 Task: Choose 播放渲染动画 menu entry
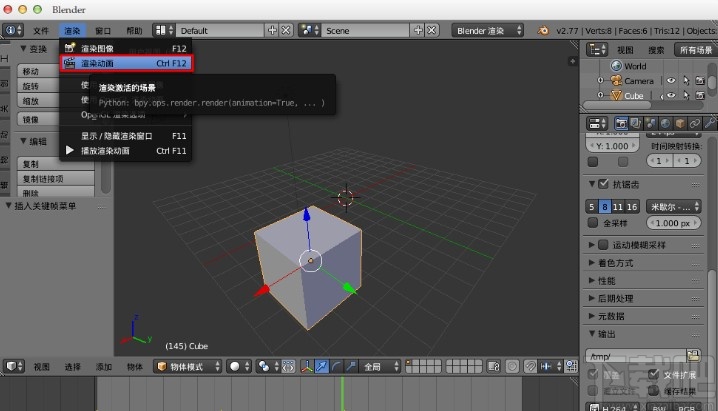[126, 151]
